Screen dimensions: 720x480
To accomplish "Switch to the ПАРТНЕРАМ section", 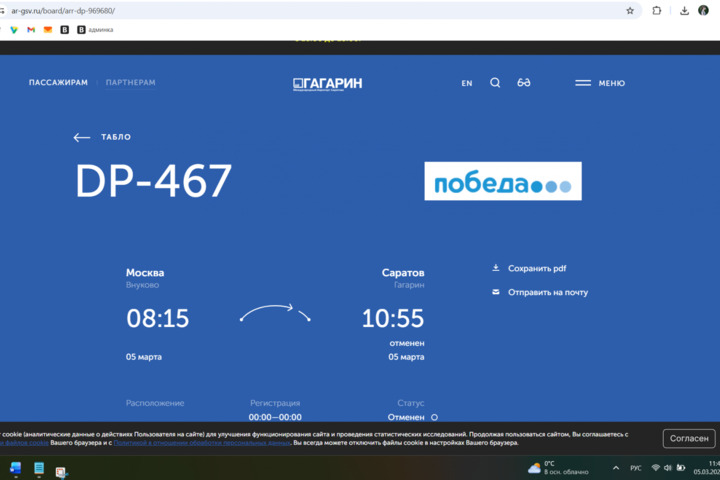I will click(x=130, y=83).
